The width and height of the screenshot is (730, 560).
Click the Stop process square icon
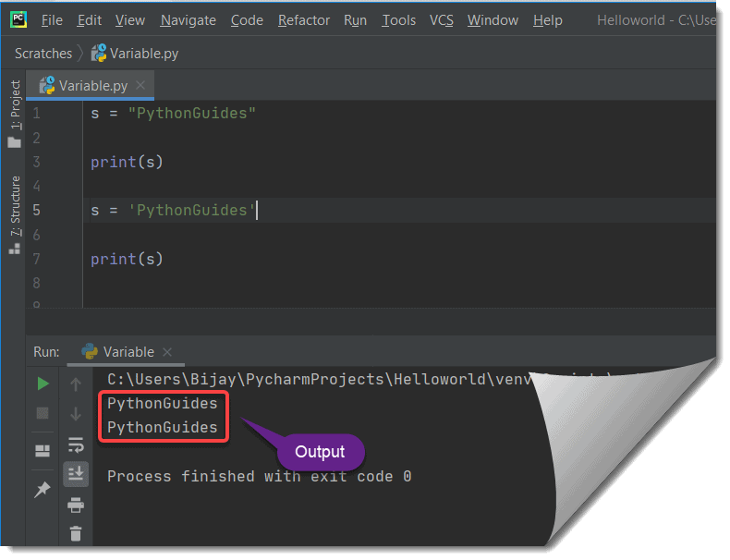(43, 413)
